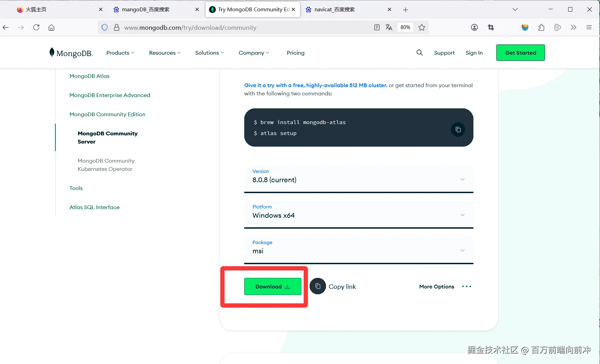Open MongoDB Enterprise Advanced sidebar link

[110, 95]
